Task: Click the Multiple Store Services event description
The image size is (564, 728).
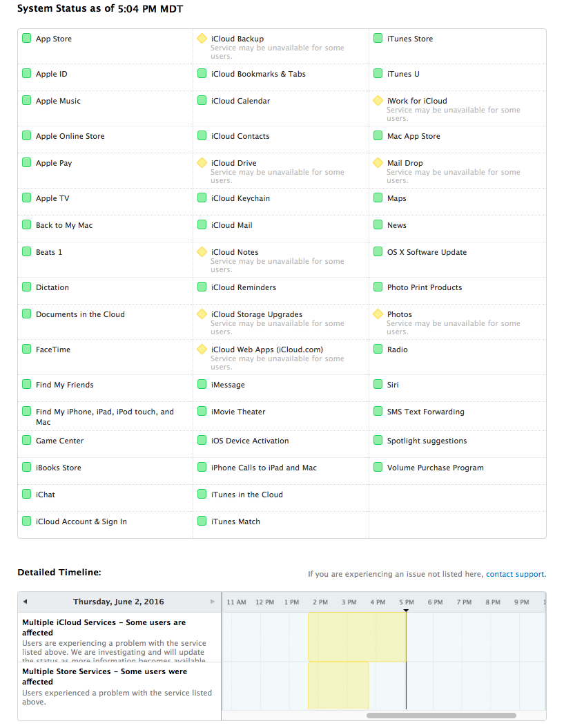Action: 117,697
